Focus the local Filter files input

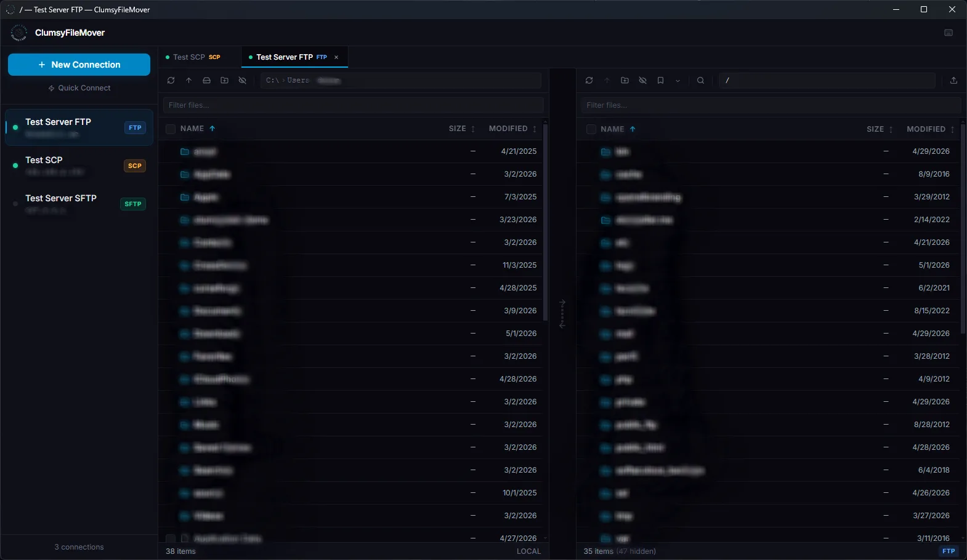pos(354,105)
